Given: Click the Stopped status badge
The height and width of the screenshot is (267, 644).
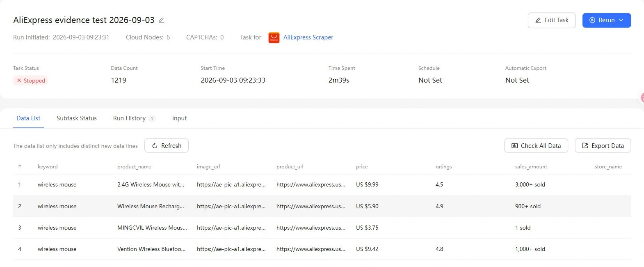Looking at the screenshot, I should [x=31, y=81].
